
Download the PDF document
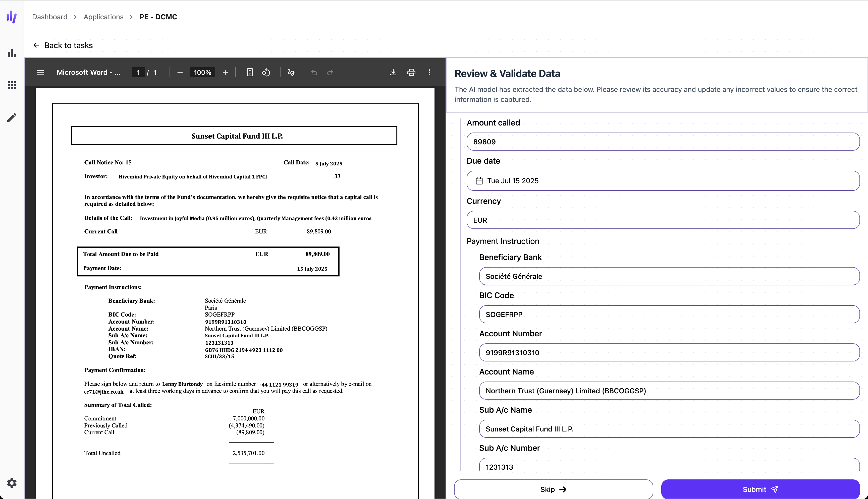tap(393, 72)
